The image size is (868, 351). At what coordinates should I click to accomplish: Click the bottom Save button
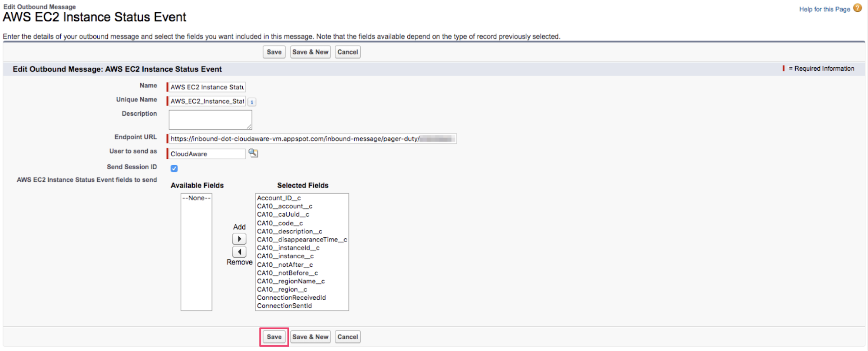tap(274, 337)
